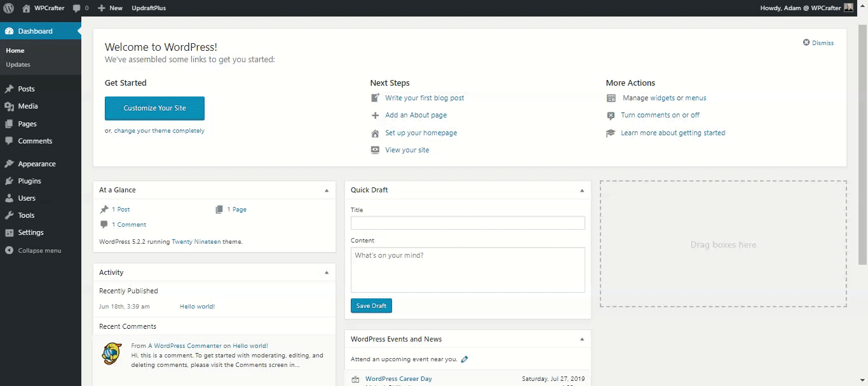This screenshot has width=868, height=386.
Task: Click the eye icon beside View your site
Action: 375,150
